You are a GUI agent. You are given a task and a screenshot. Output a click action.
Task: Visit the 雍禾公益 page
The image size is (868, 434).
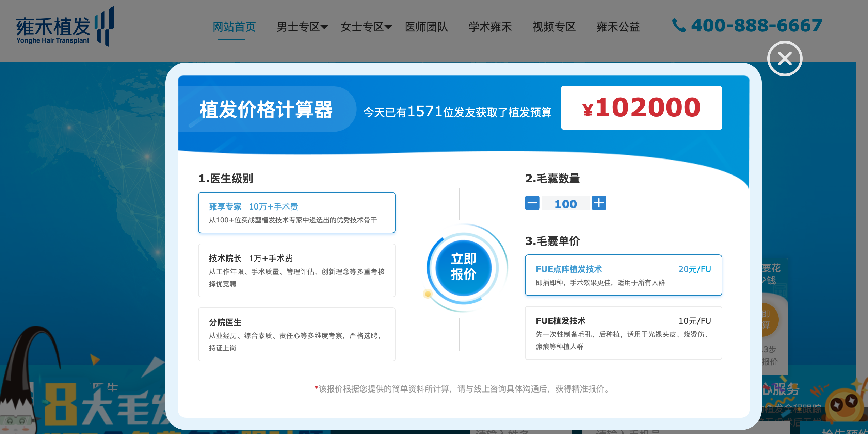coord(618,27)
